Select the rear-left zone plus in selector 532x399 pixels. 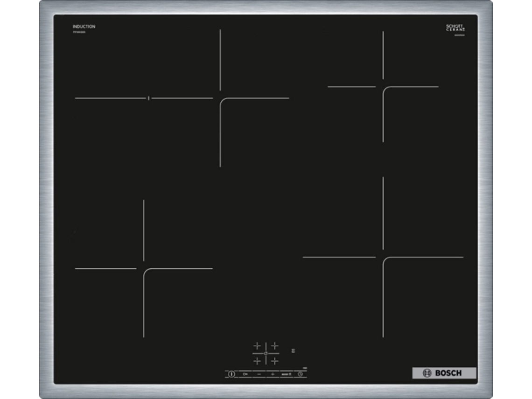257,346
